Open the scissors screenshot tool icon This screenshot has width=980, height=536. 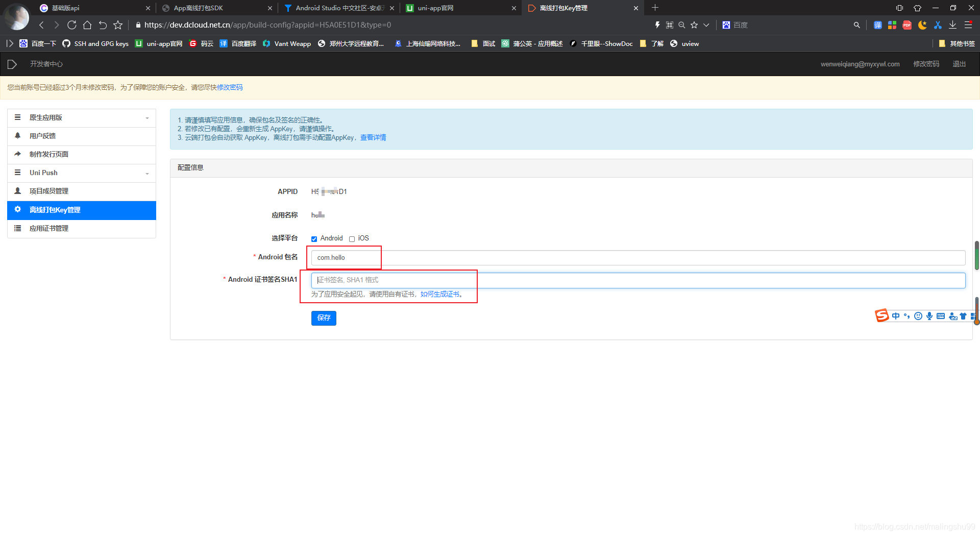tap(938, 25)
